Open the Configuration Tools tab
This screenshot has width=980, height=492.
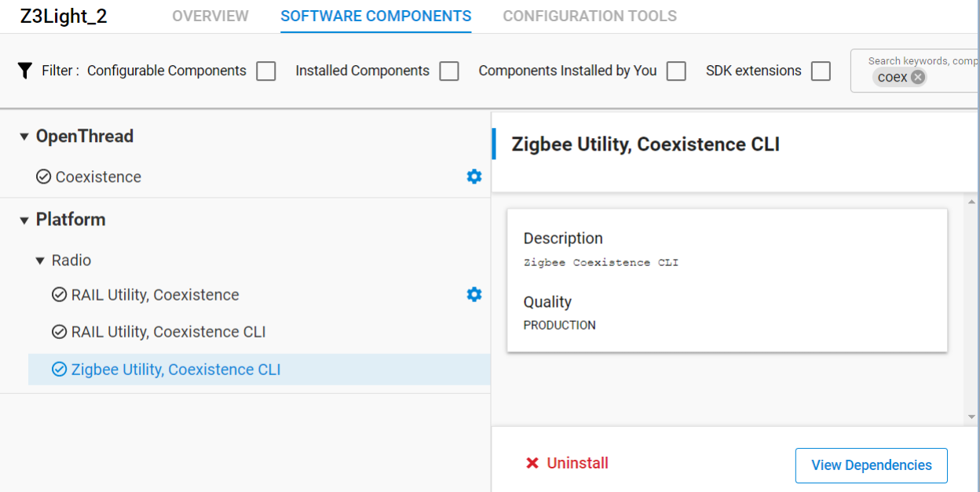pos(589,16)
